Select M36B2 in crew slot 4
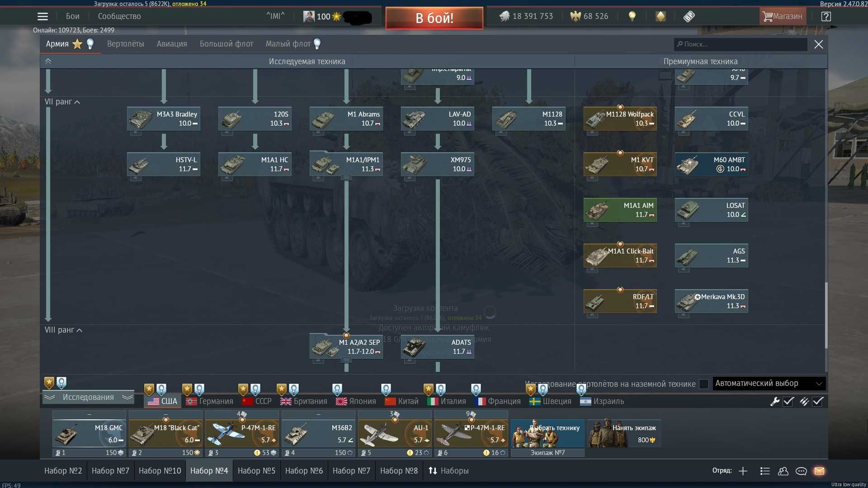Screen dimensions: 868x488 (318, 434)
